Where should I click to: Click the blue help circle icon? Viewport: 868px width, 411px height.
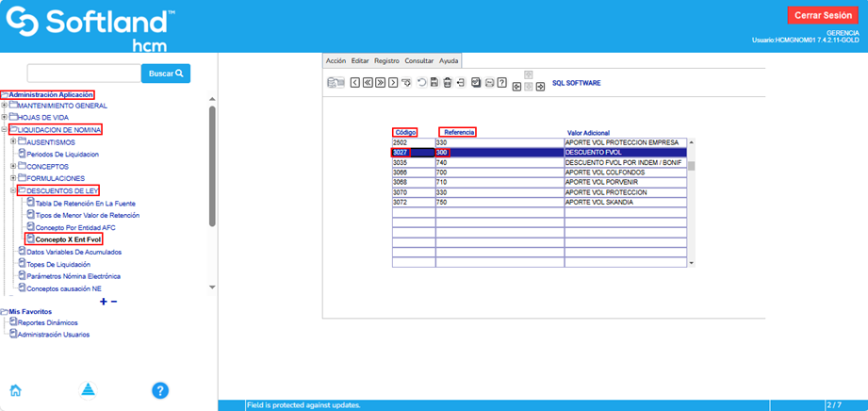point(160,390)
